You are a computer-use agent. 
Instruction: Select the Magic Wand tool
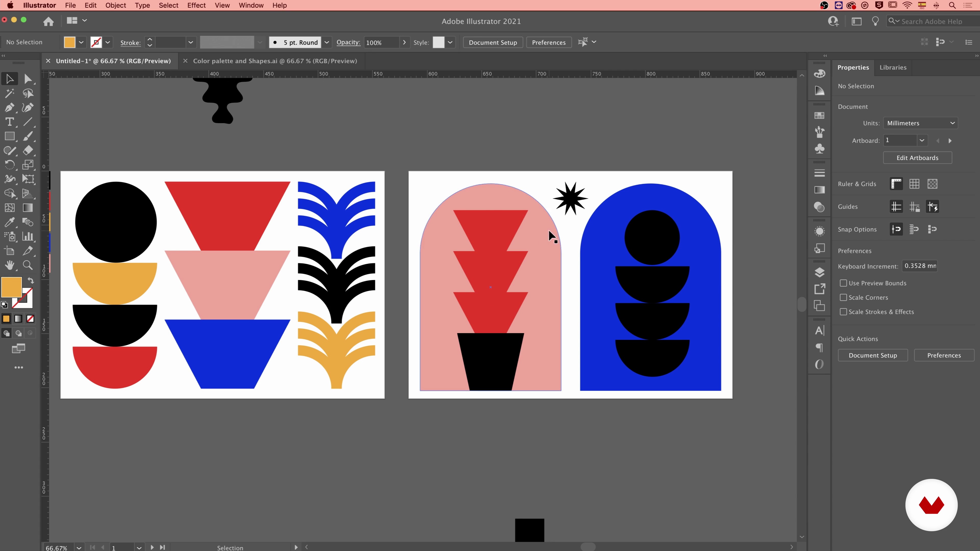(9, 93)
